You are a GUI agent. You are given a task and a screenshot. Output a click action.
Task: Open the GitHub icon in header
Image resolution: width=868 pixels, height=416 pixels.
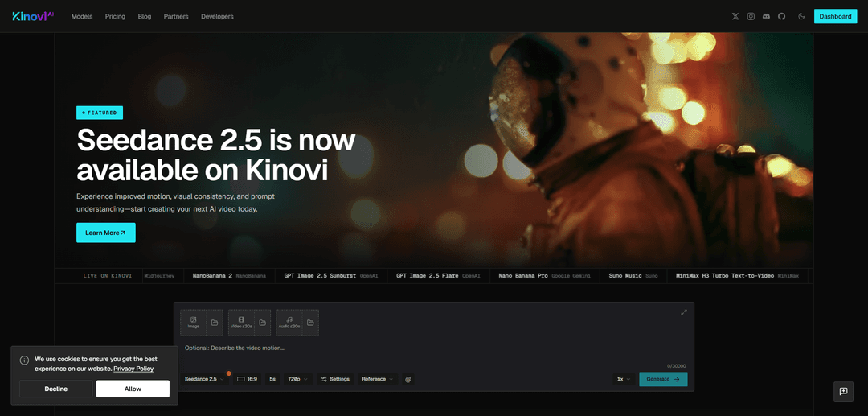782,17
